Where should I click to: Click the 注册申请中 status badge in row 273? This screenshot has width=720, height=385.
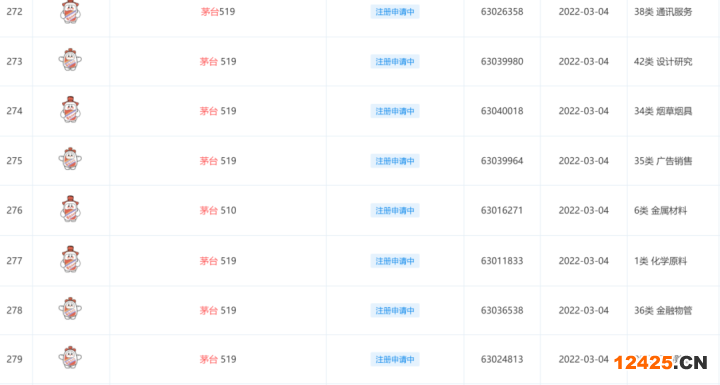click(x=395, y=62)
